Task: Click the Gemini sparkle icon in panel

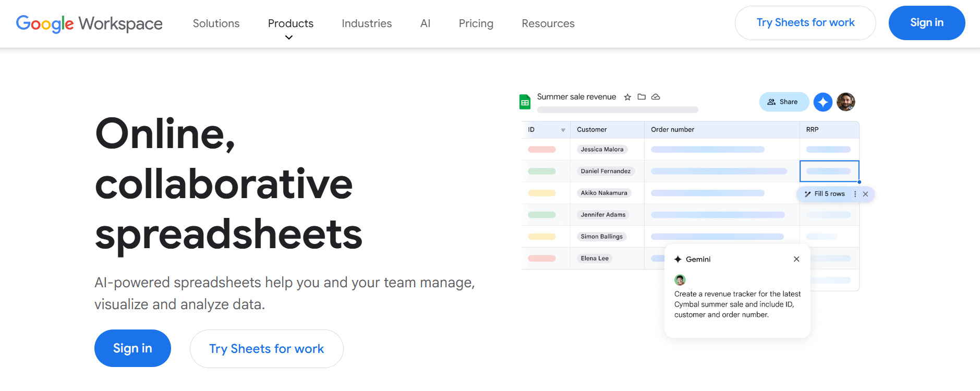Action: coord(678,259)
